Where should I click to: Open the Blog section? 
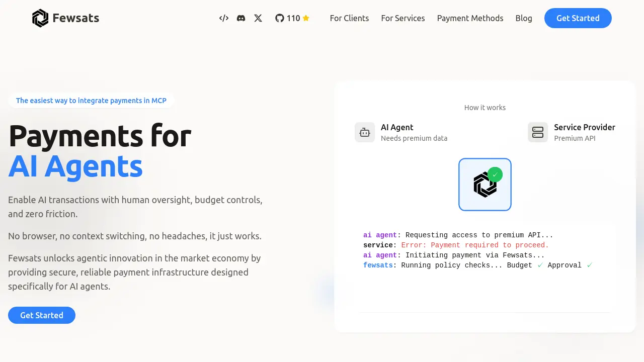pos(524,18)
